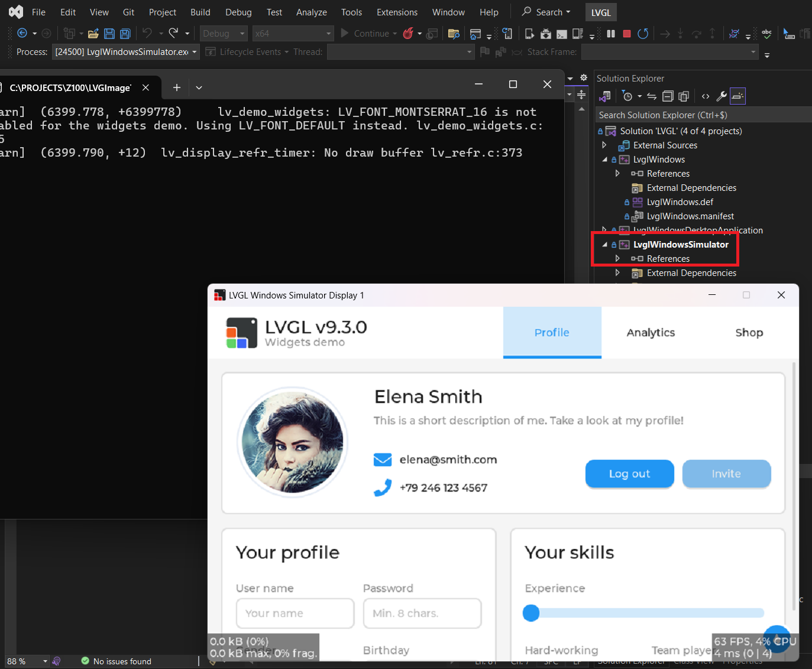This screenshot has height=669, width=812.
Task: Click Show All Files icon in Solution Explorer
Action: 684,96
